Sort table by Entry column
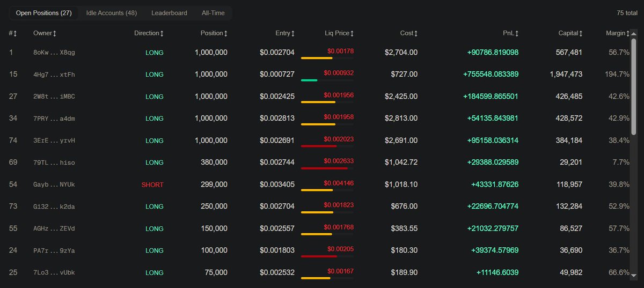The width and height of the screenshot is (644, 288). [285, 33]
